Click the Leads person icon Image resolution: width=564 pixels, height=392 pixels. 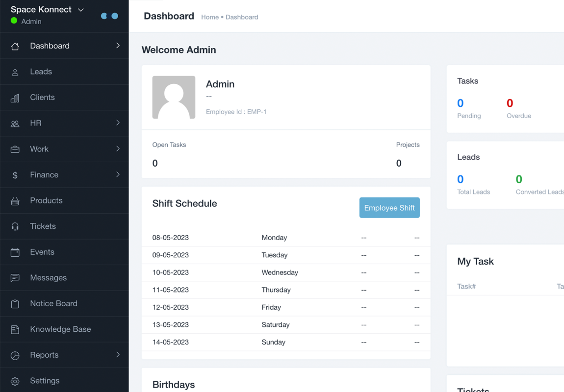(15, 72)
